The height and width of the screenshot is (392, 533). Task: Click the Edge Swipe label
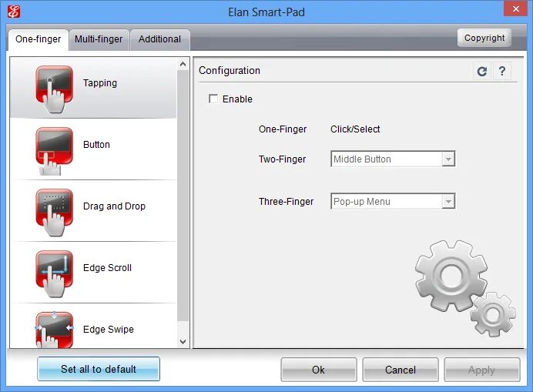click(x=109, y=329)
